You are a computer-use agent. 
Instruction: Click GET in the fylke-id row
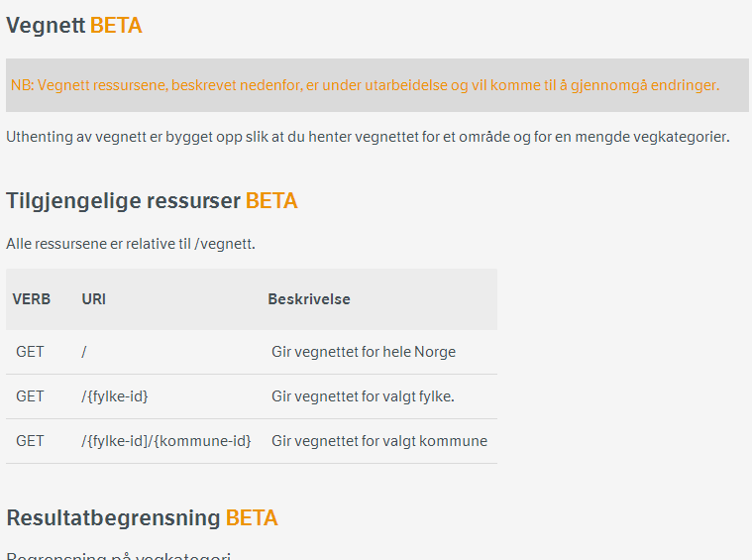pyautogui.click(x=30, y=396)
